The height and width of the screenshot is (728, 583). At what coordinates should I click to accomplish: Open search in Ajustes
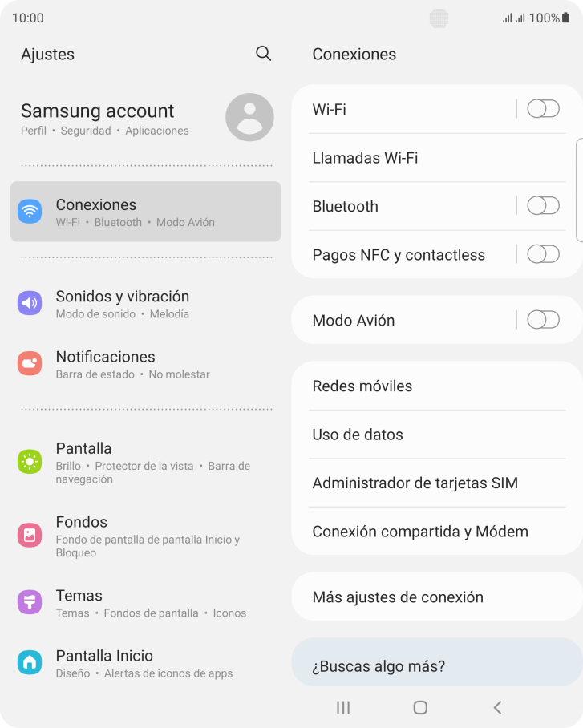click(263, 54)
